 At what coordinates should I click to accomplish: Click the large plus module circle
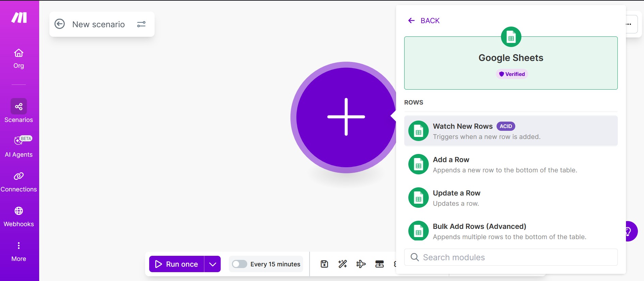[x=346, y=117]
